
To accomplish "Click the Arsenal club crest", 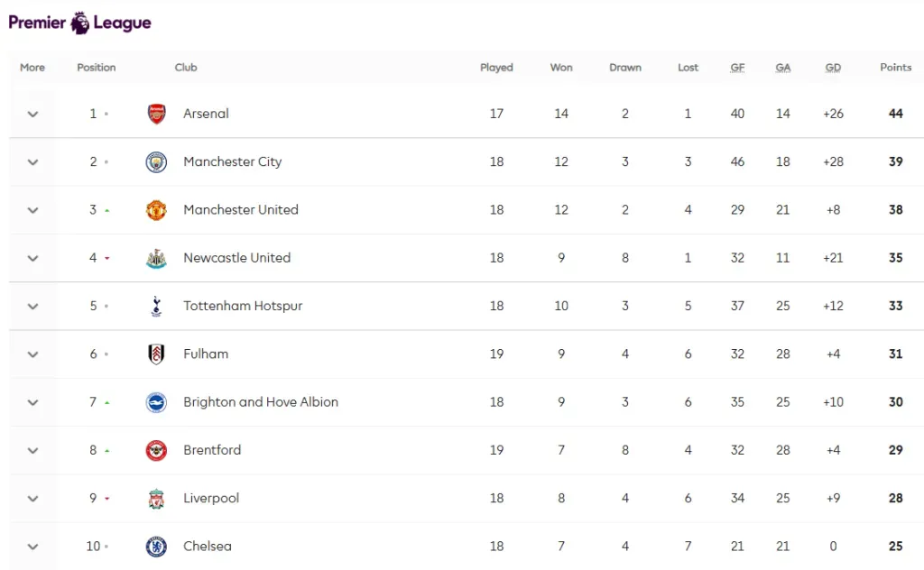I will point(156,114).
